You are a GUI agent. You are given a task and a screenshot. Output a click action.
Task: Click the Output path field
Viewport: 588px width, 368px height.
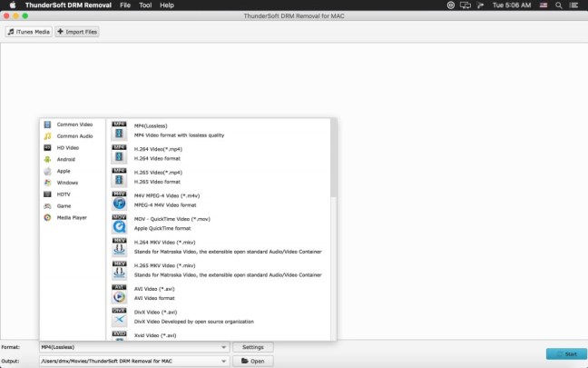coord(134,362)
